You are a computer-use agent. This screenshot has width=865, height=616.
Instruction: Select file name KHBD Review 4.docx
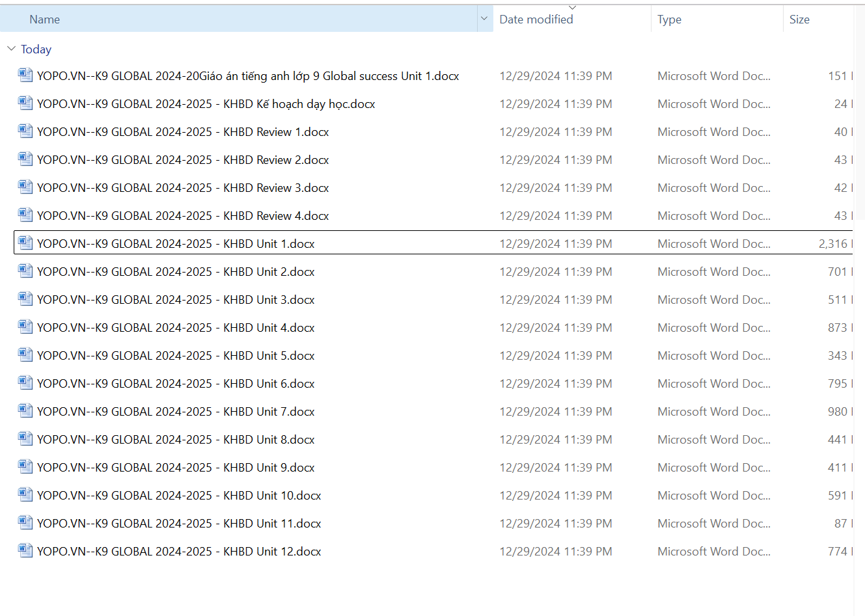(183, 216)
